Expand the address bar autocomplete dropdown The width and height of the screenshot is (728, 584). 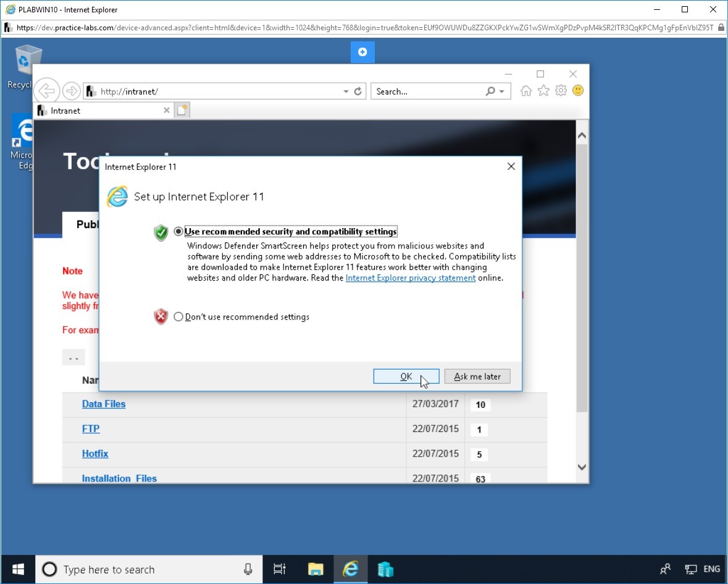[x=346, y=91]
